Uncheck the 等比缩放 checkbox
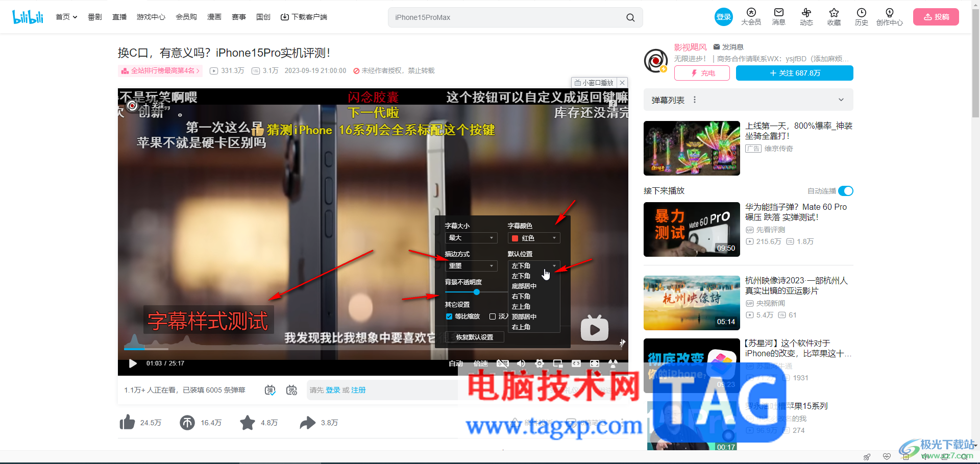The height and width of the screenshot is (464, 980). coord(449,316)
